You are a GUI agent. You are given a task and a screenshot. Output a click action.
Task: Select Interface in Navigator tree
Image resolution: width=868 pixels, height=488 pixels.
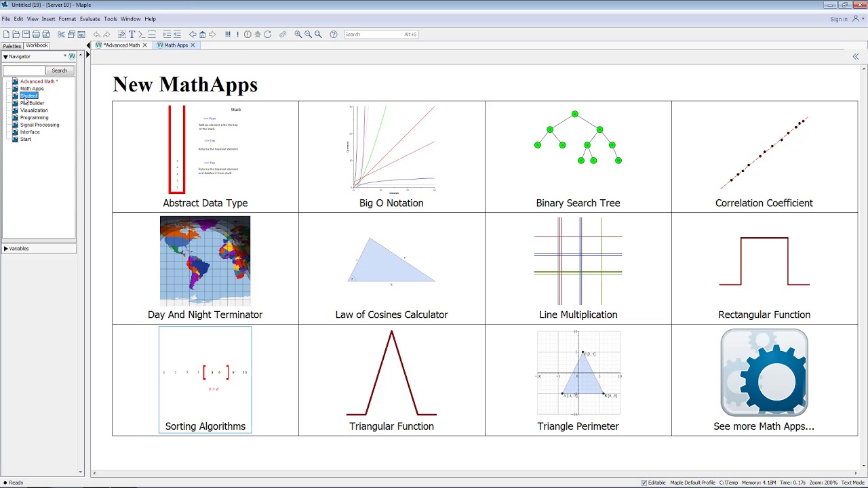coord(30,132)
